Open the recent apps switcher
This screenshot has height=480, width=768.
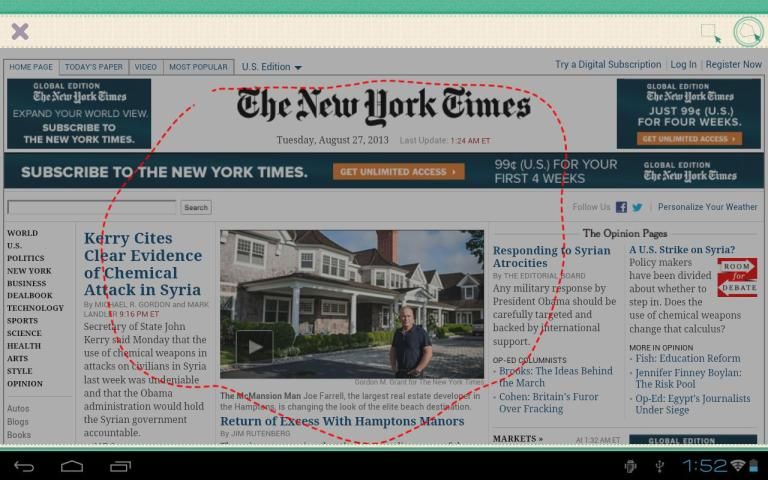click(x=120, y=466)
